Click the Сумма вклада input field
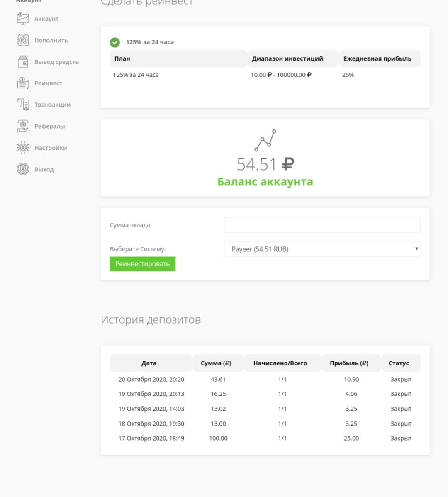Viewport: 448px width, 497px height. pyautogui.click(x=322, y=225)
